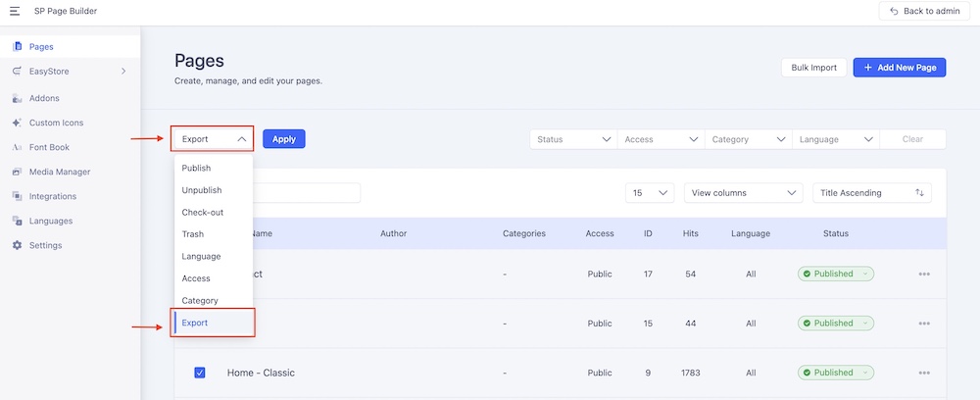Open the Addons sidebar icon
Screen dimensions: 980x400
tap(17, 99)
